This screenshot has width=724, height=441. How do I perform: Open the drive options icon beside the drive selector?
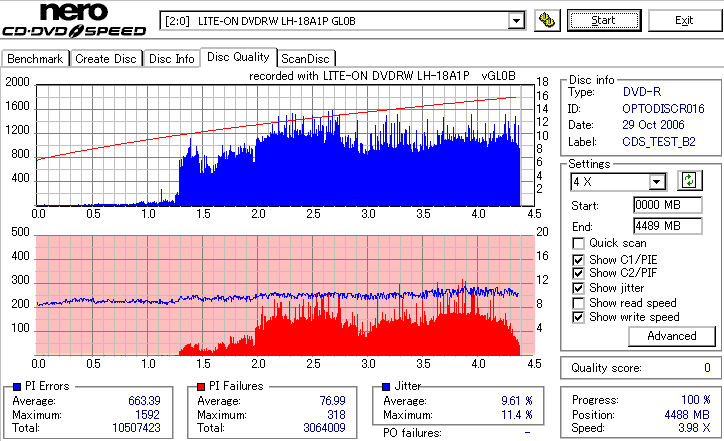click(x=547, y=21)
